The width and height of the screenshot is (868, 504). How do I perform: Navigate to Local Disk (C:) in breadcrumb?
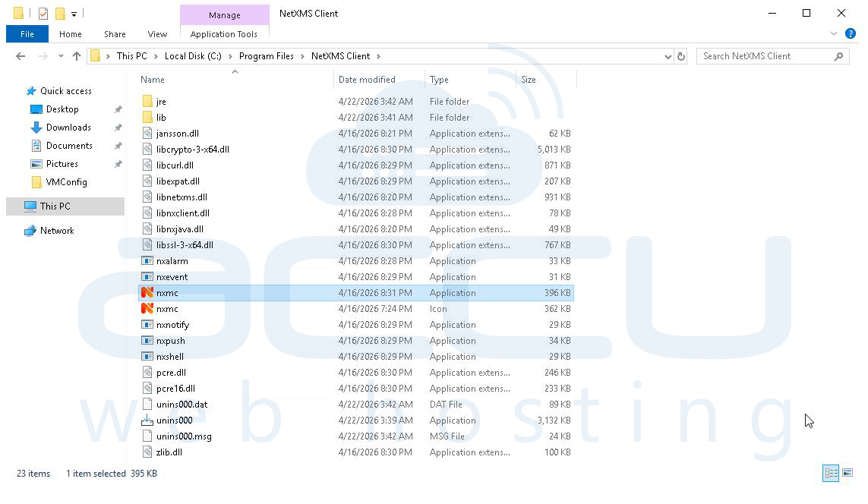(193, 56)
